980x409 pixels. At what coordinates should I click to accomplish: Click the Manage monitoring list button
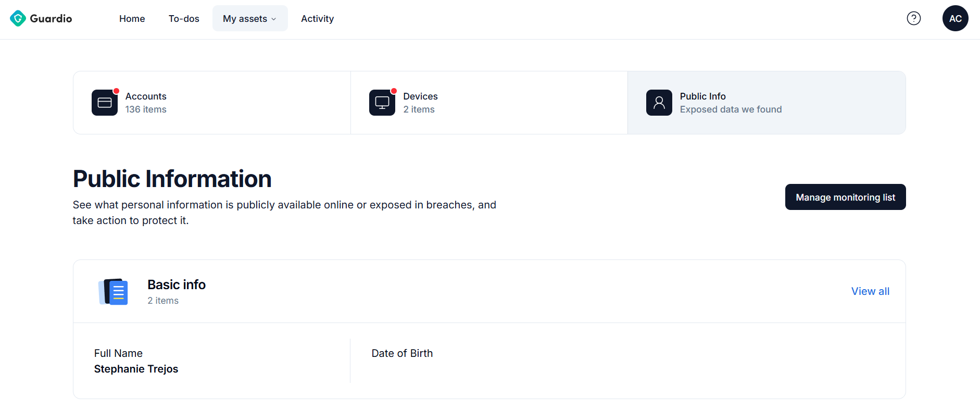[845, 197]
